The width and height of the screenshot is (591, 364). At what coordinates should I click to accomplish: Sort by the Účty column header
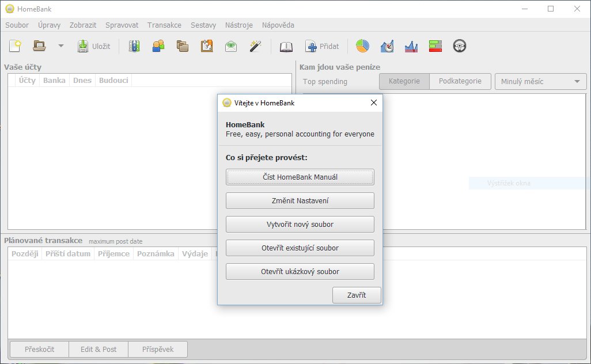coord(27,80)
